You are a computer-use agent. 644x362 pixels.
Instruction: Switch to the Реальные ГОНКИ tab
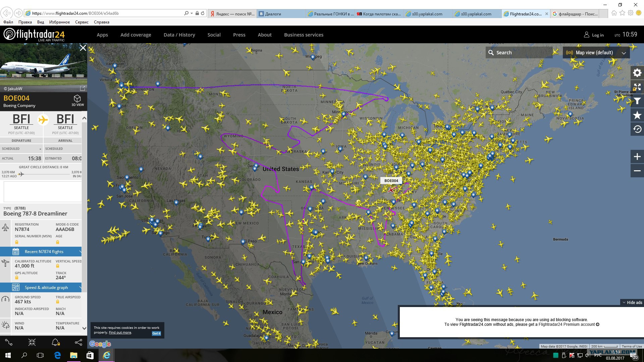330,14
